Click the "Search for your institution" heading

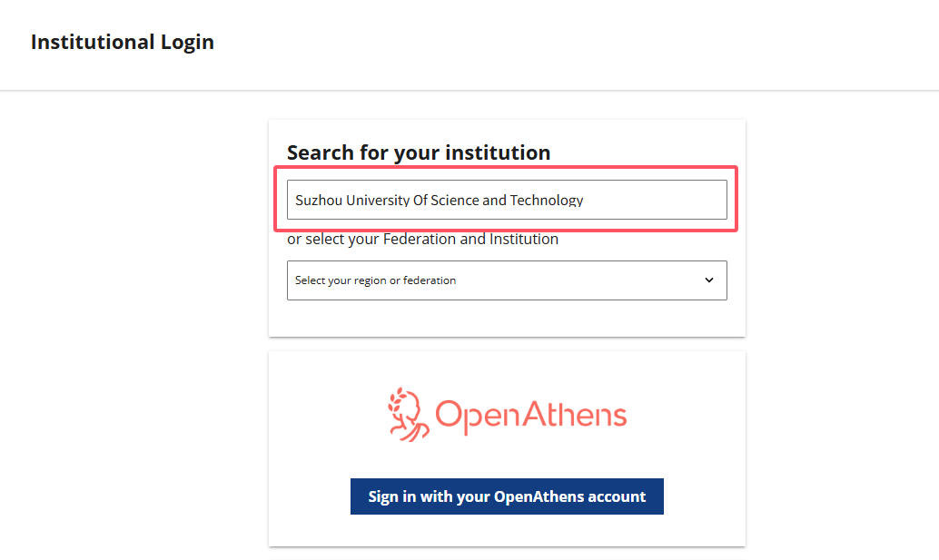(419, 152)
